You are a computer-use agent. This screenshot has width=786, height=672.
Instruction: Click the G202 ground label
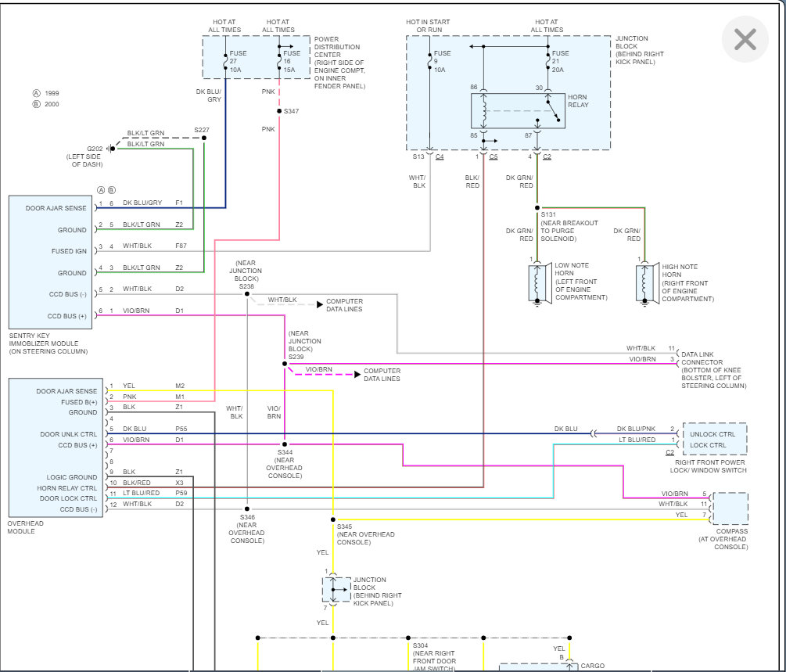tap(95, 149)
